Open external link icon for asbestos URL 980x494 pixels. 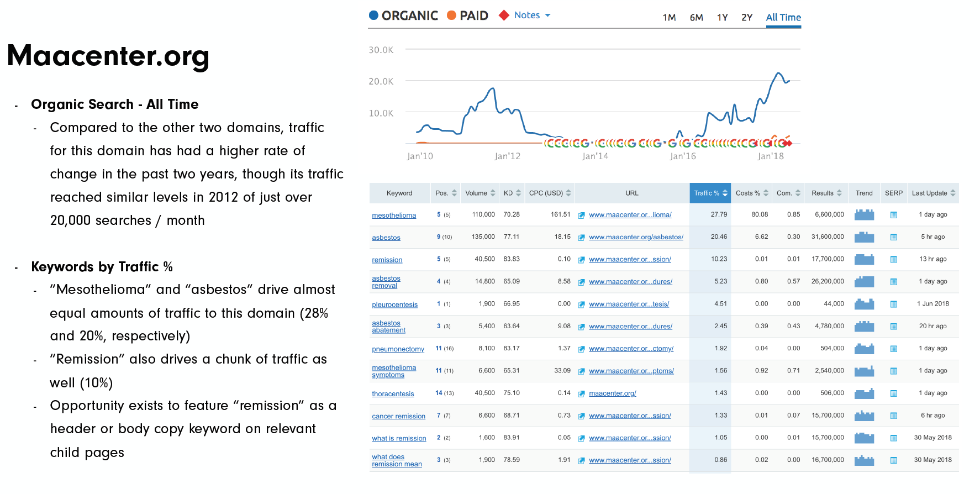(582, 238)
